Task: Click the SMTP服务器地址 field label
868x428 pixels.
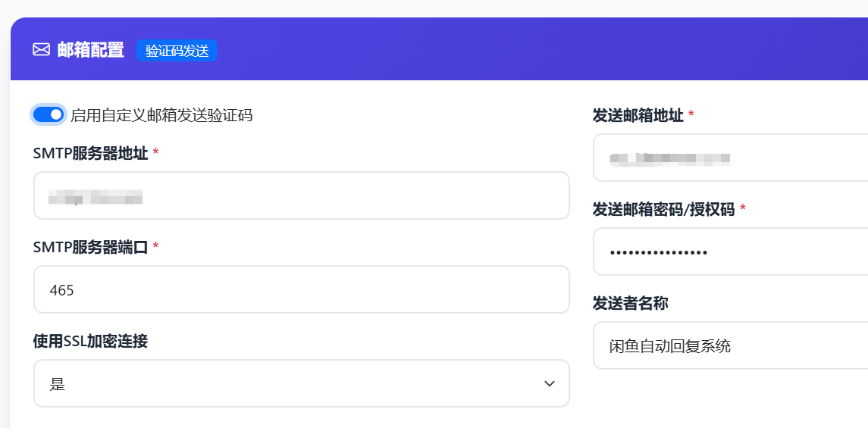Action: (x=91, y=153)
